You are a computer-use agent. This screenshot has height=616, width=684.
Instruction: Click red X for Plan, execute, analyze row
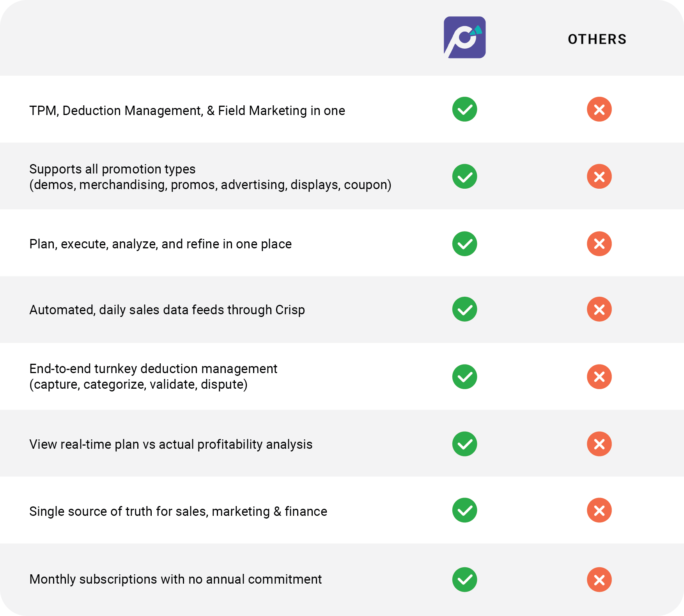599,244
